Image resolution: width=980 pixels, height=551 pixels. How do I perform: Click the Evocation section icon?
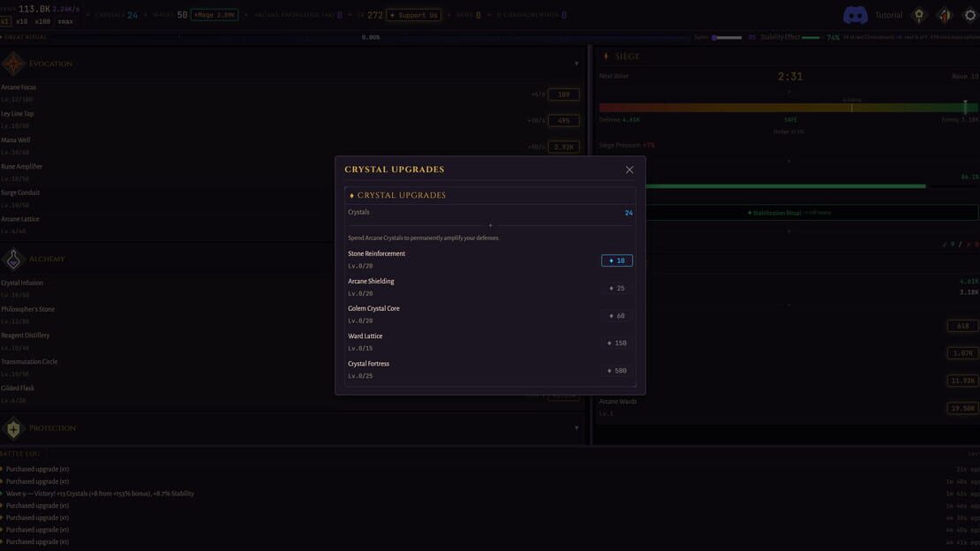13,64
